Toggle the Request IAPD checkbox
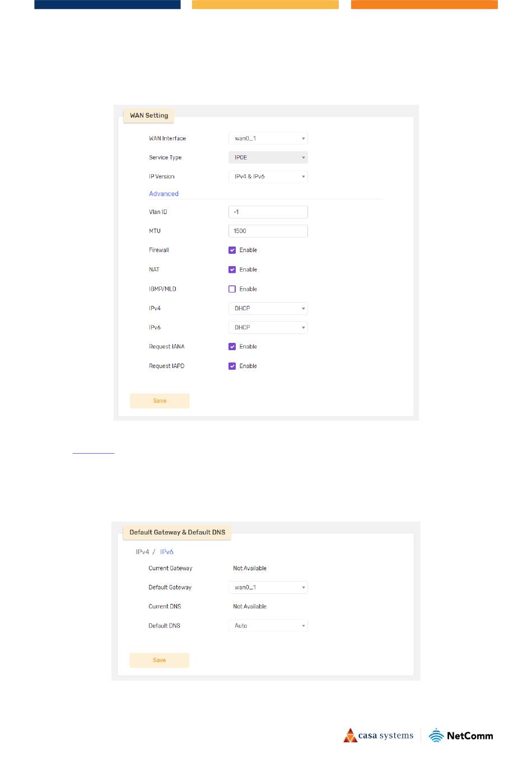 point(232,366)
